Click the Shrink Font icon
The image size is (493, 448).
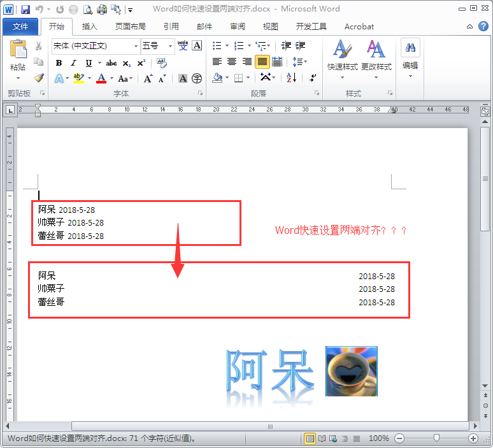[162, 78]
